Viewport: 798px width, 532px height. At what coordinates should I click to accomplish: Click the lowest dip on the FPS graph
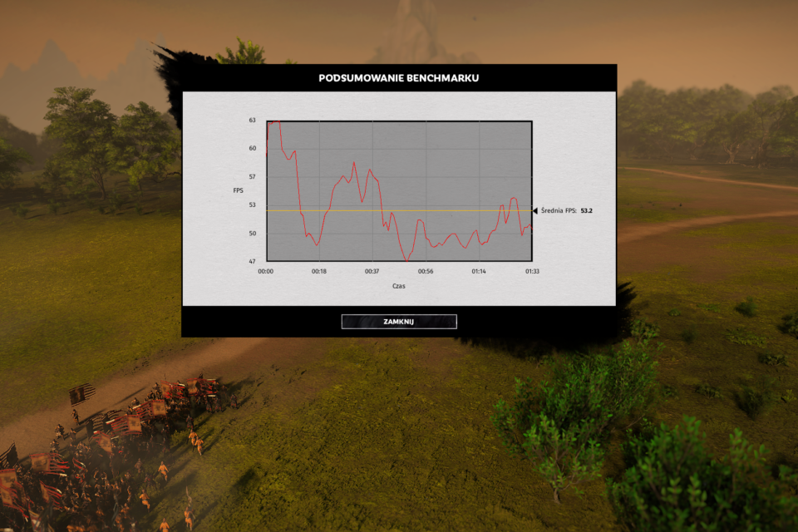tap(406, 260)
